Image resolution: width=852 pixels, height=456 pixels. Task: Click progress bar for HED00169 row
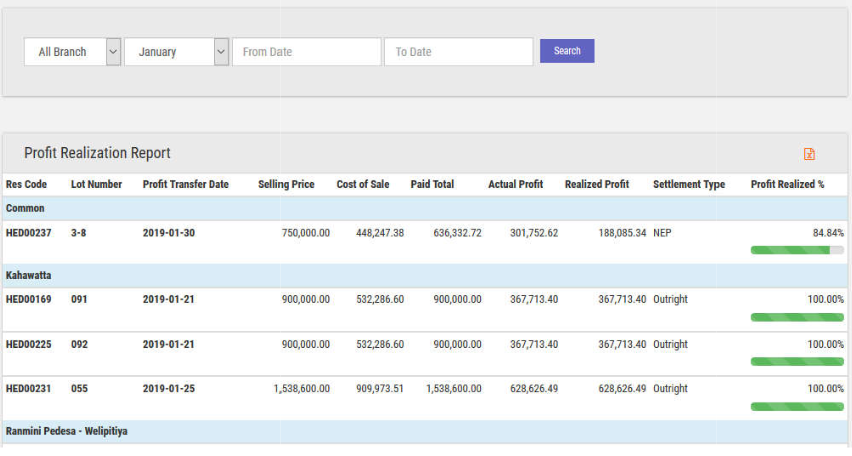point(797,317)
